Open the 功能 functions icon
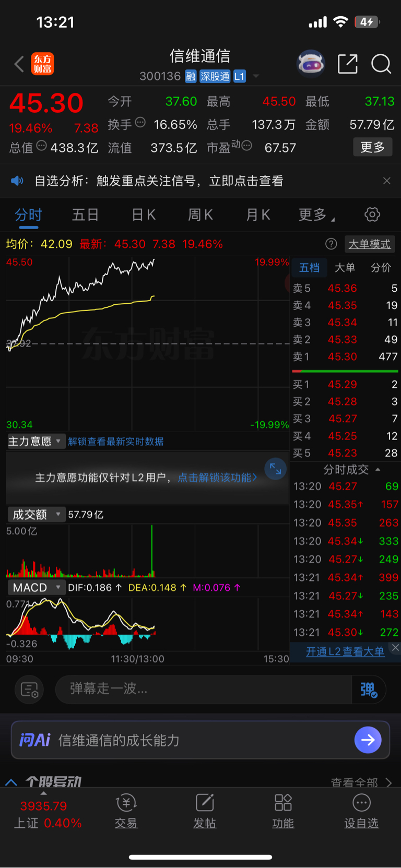The image size is (401, 868). (283, 811)
